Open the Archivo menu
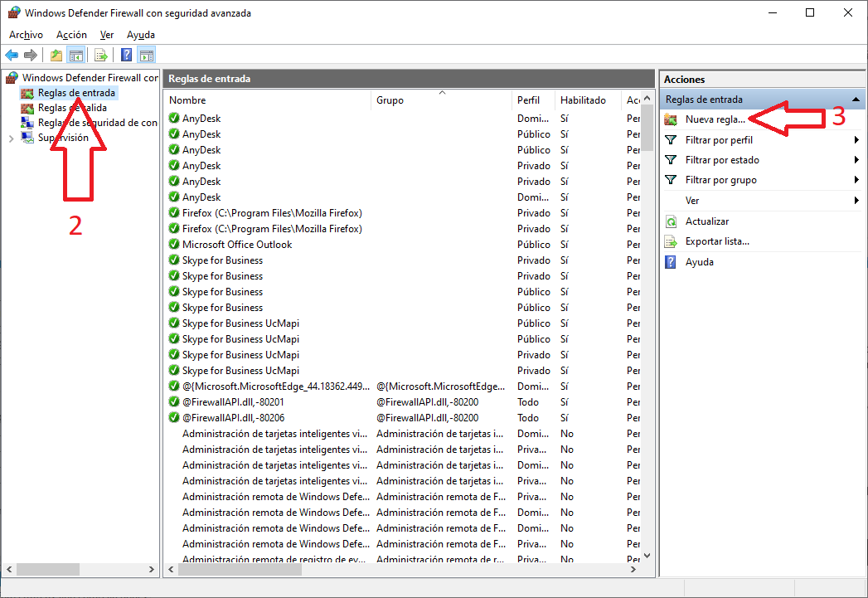868x598 pixels. (26, 35)
